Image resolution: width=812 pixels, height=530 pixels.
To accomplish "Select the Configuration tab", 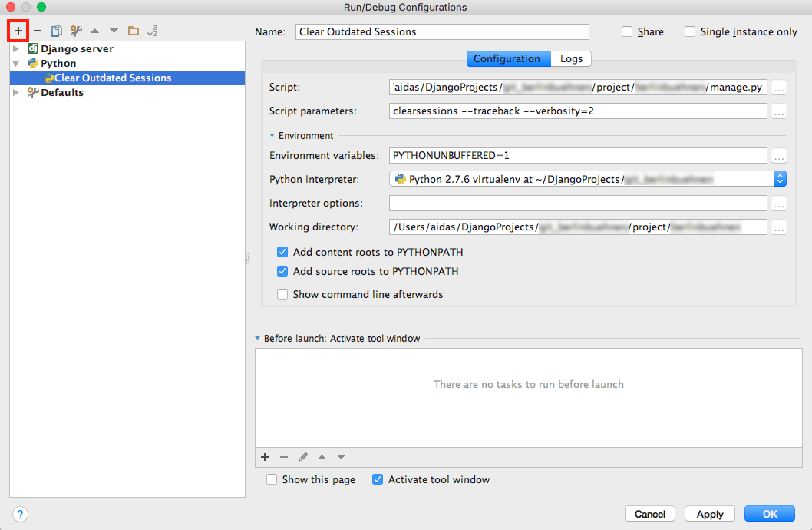I will (x=507, y=58).
